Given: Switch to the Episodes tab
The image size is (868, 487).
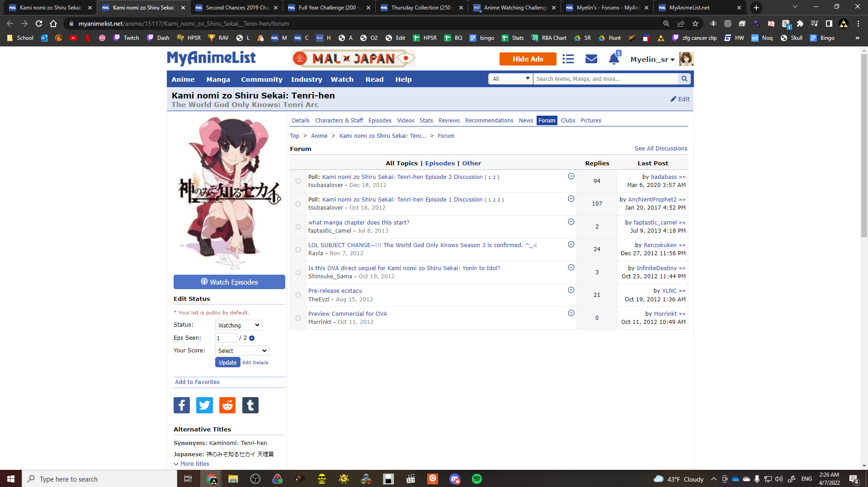Looking at the screenshot, I should coord(380,121).
